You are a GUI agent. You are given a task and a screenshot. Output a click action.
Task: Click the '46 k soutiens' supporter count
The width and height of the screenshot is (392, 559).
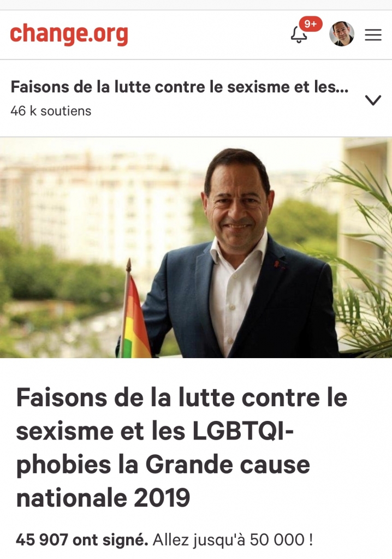pos(51,111)
